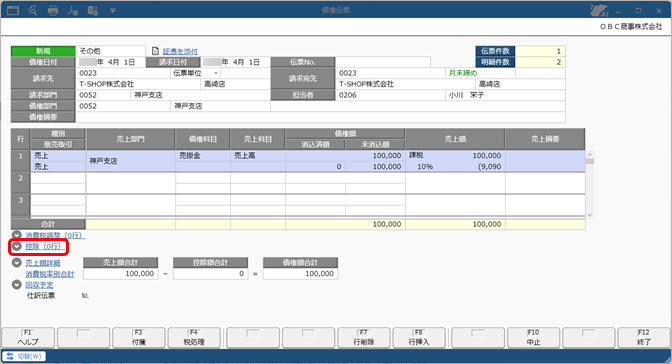672x364 pixels.
Task: Click the 請求宛先 code field 0023
Action: pyautogui.click(x=390, y=73)
